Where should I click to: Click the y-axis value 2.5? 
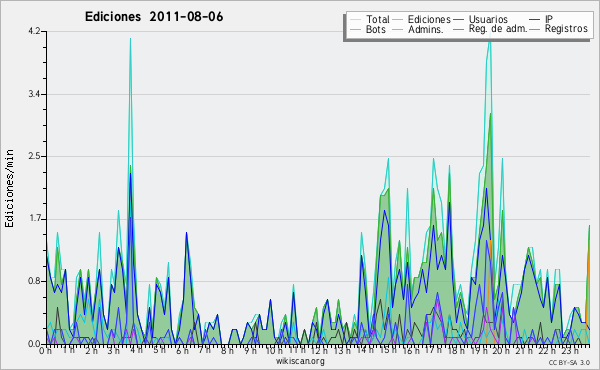(34, 156)
